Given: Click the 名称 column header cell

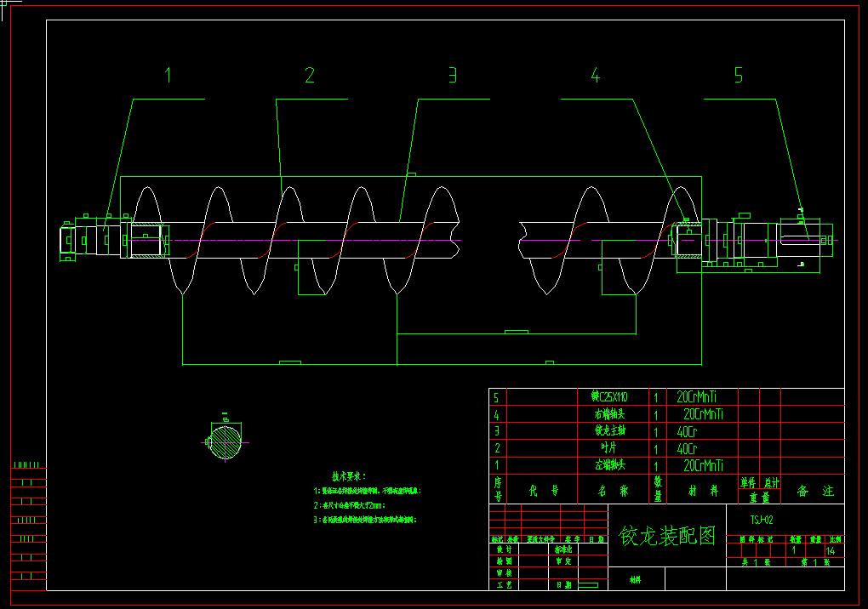Looking at the screenshot, I should coord(613,491).
